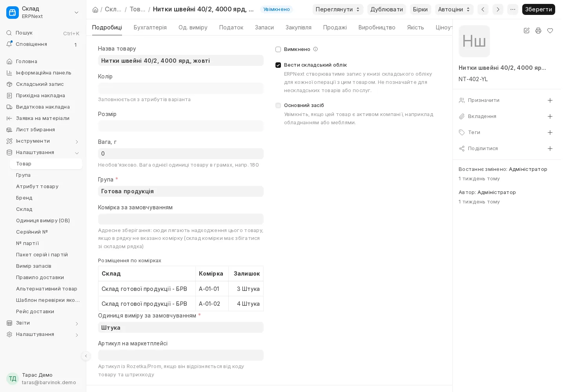
Task: Open Прихідна накладна in sidebar
Action: (42, 96)
